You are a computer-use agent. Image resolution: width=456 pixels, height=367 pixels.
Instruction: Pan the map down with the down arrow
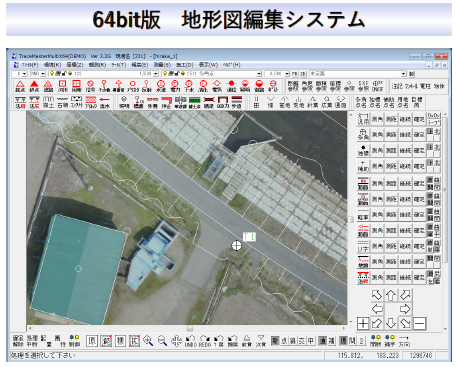391,323
